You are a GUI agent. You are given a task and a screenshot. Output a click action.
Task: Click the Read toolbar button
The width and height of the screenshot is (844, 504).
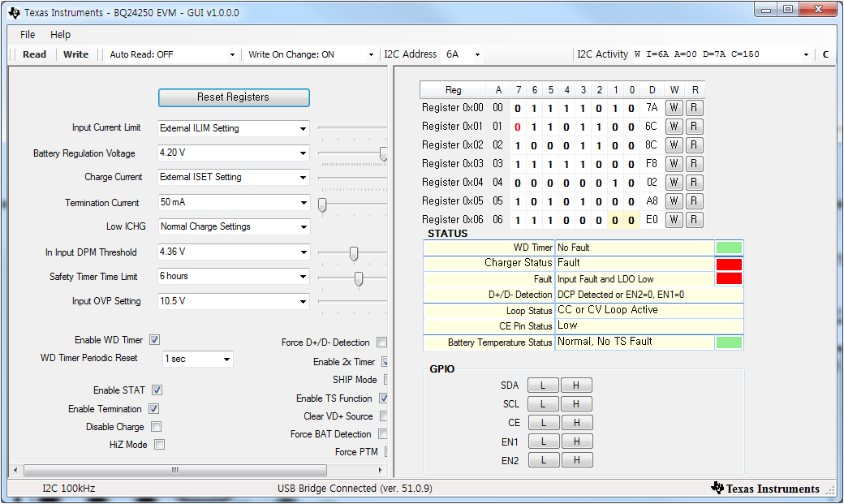pos(34,54)
